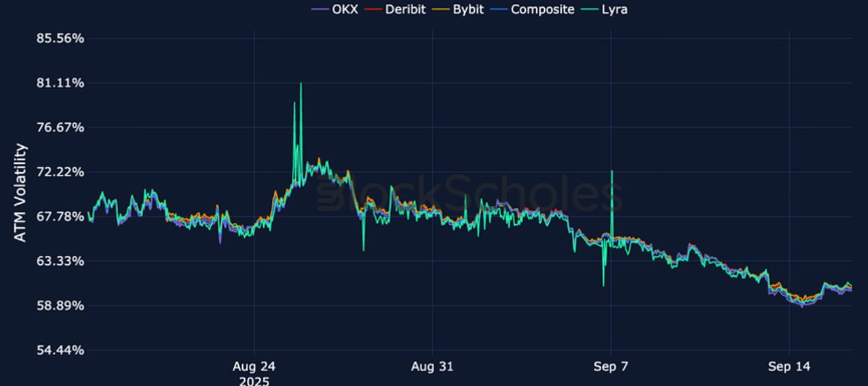This screenshot has height=386, width=868.
Task: Select the 72.22% y-axis tick label
Action: (x=60, y=172)
